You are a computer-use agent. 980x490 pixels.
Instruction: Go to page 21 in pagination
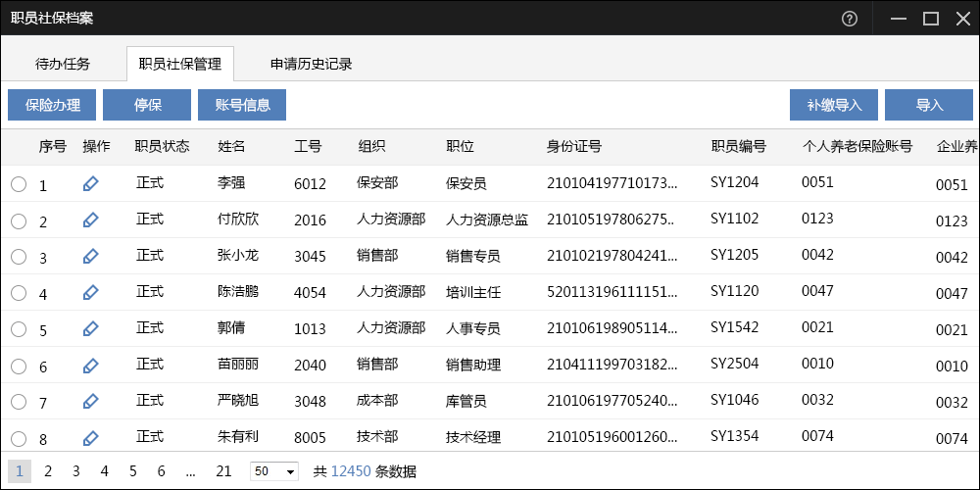[x=223, y=471]
